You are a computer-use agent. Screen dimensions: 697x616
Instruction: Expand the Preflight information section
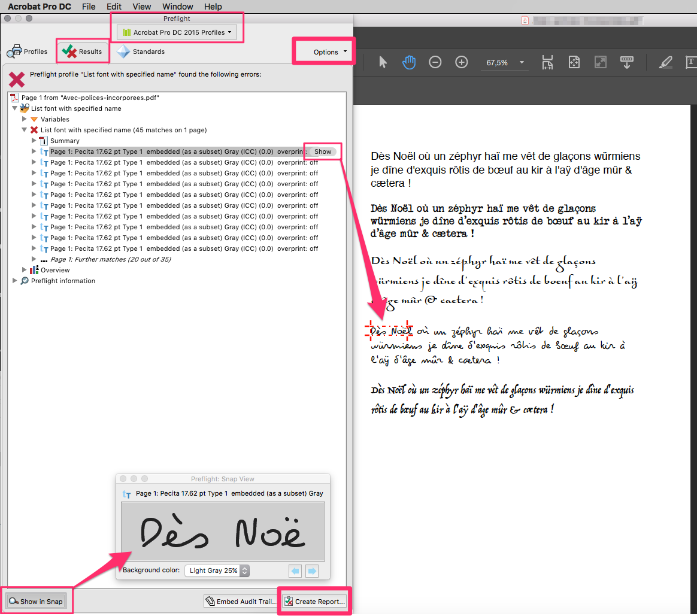tap(14, 280)
